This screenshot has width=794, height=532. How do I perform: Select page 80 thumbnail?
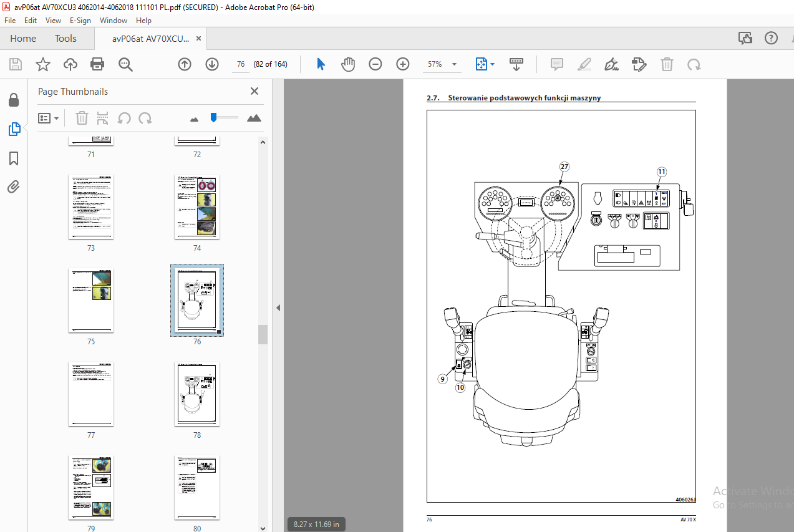(x=197, y=488)
